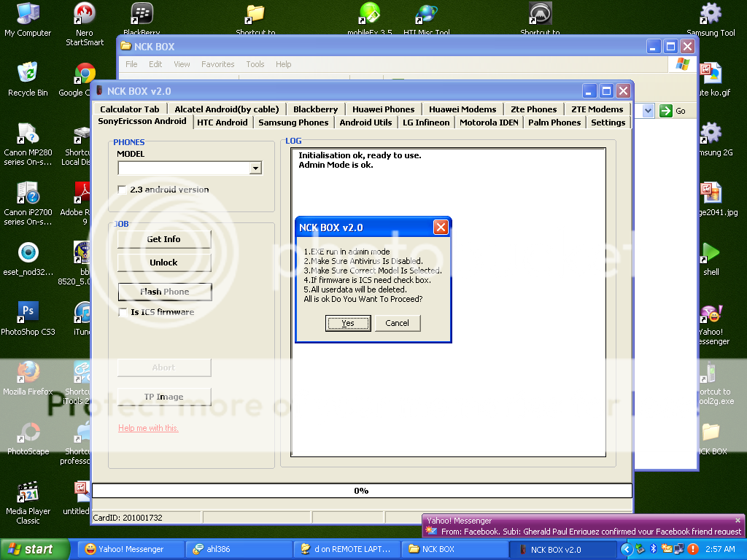Enable the 2.3 android version checkbox
Viewport: 747px width, 560px height.
(123, 190)
